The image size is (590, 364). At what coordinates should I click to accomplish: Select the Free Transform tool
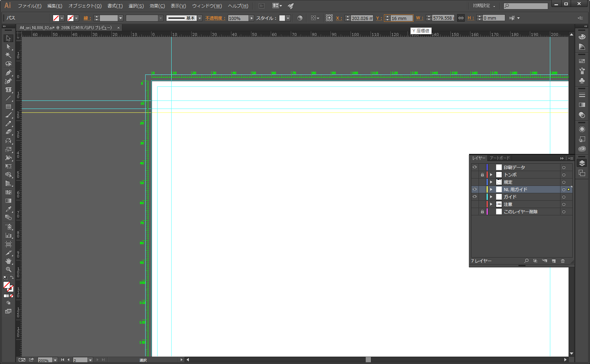(8, 166)
